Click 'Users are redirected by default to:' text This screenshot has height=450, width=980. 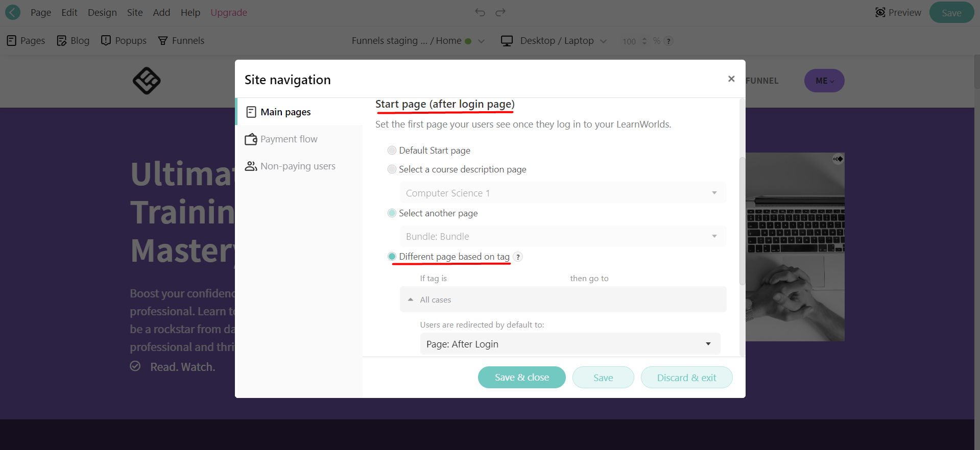coord(482,324)
